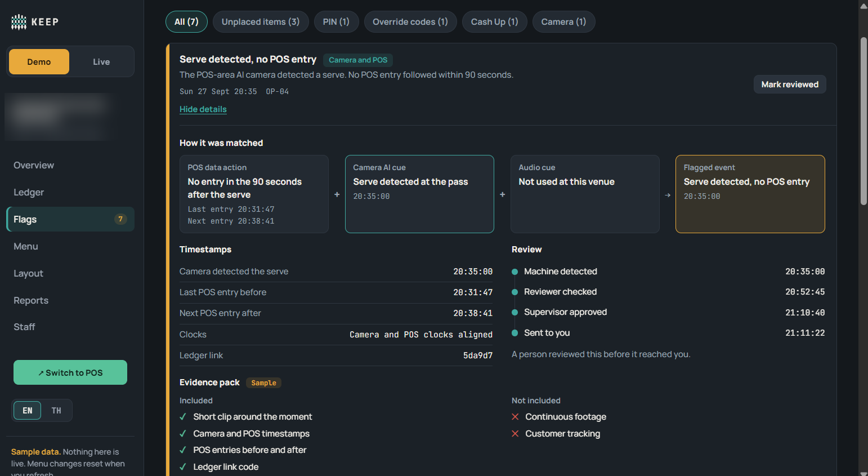
Task: Click the Camera and POS tag
Action: pyautogui.click(x=358, y=60)
